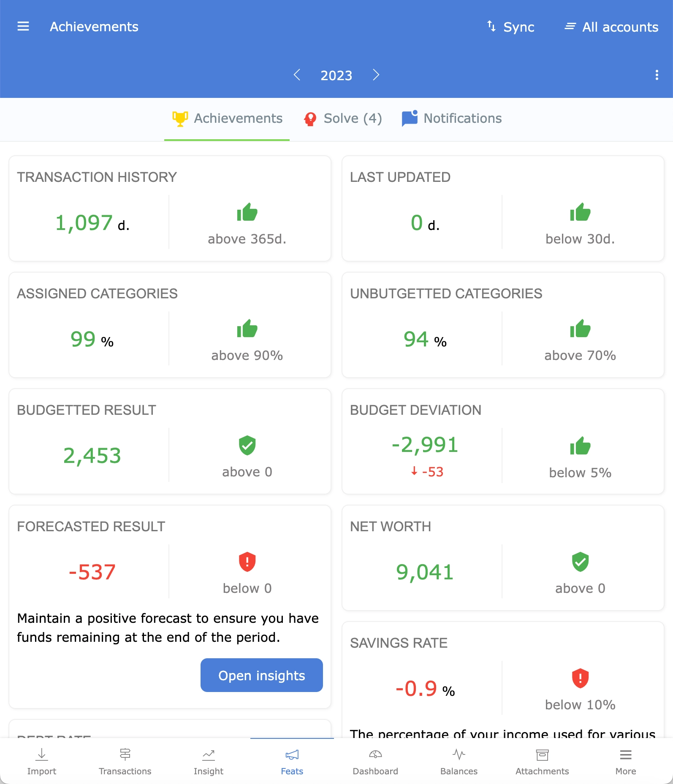Viewport: 673px width, 784px height.
Task: Open the hamburger navigation menu
Action: [23, 27]
